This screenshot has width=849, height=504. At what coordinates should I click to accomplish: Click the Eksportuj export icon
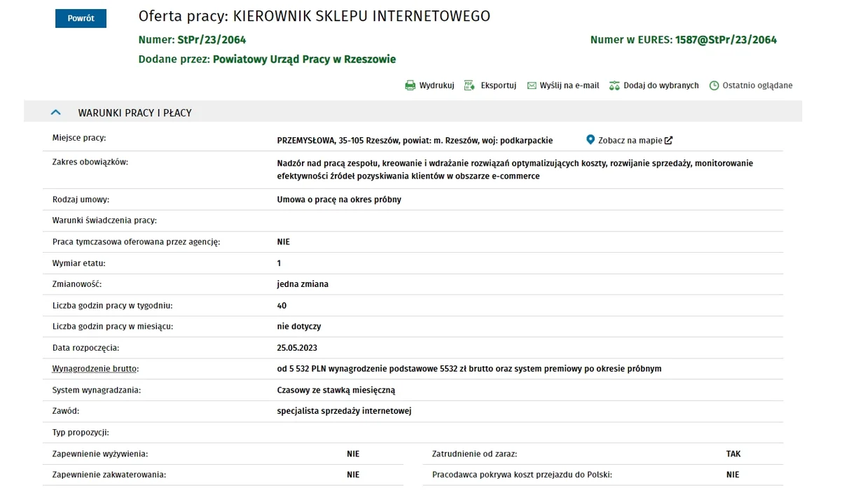pyautogui.click(x=470, y=85)
